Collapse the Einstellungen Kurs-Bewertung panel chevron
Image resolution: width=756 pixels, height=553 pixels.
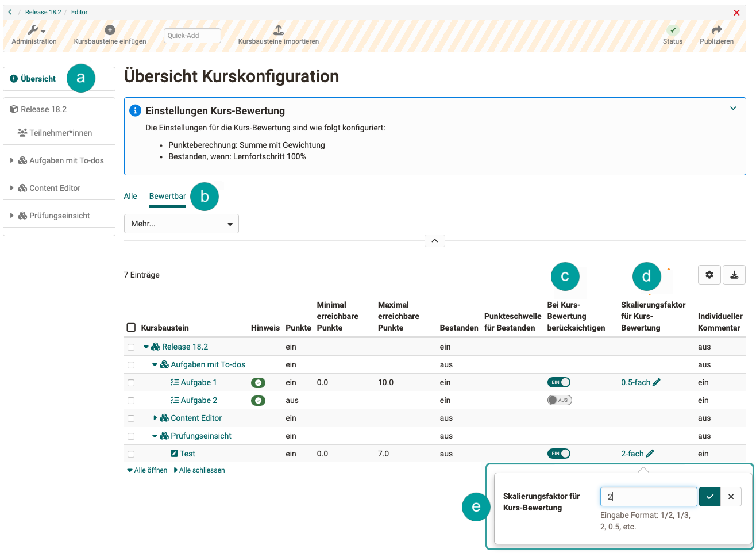click(x=733, y=108)
